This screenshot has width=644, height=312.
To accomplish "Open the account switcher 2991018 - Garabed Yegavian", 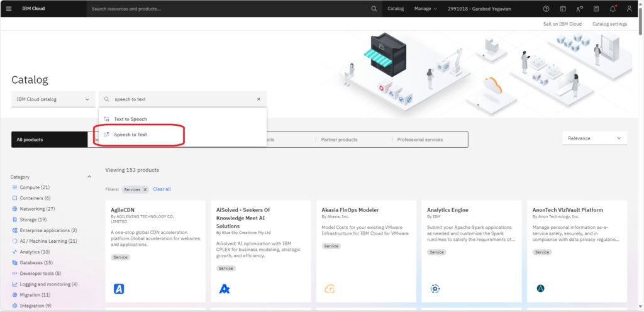I will [x=479, y=9].
